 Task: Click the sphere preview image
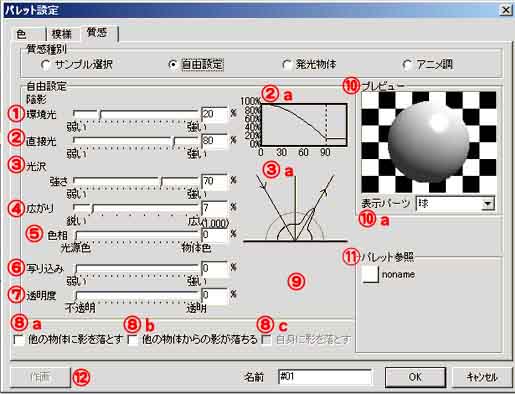(429, 142)
